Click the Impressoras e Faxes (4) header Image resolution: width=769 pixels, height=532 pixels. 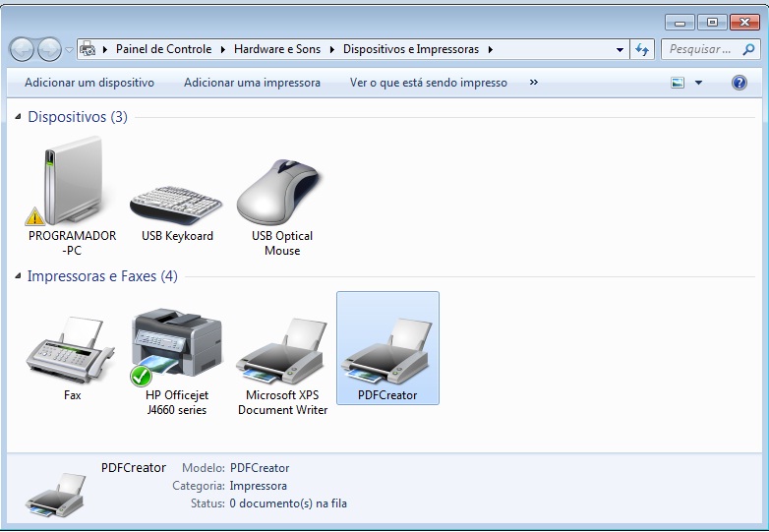pyautogui.click(x=102, y=276)
